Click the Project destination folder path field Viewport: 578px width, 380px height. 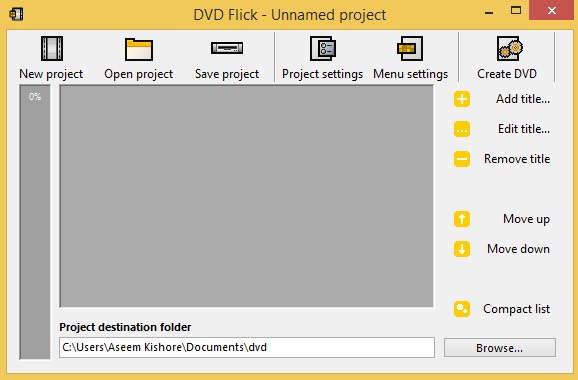[x=247, y=347]
